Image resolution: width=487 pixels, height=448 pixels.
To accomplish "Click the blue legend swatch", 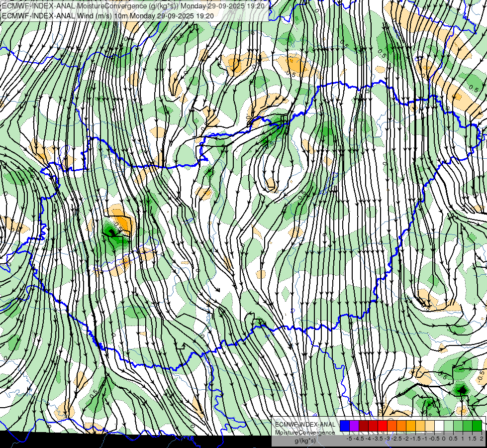I will pos(345,426).
